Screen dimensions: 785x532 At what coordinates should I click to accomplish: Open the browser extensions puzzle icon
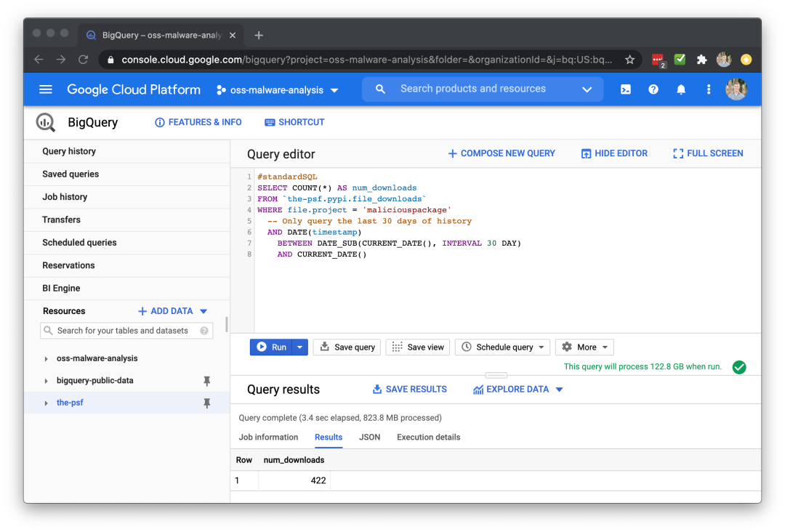pos(702,60)
